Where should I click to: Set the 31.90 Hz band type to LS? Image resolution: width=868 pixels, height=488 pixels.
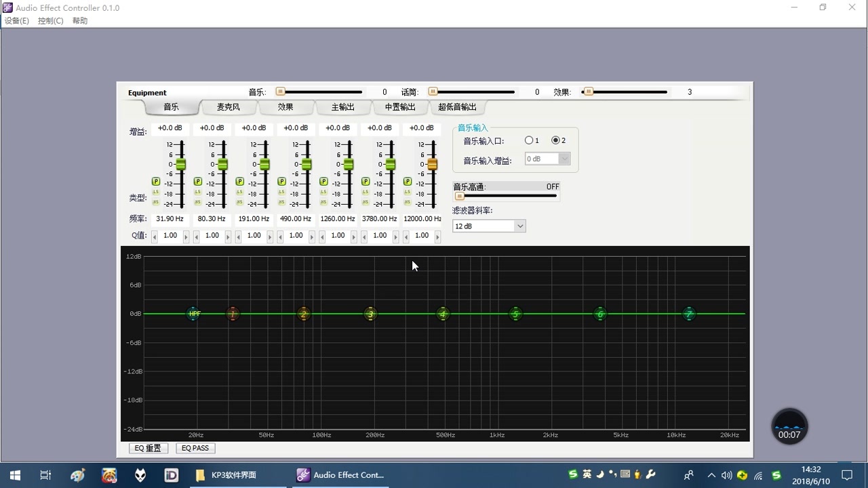click(156, 192)
